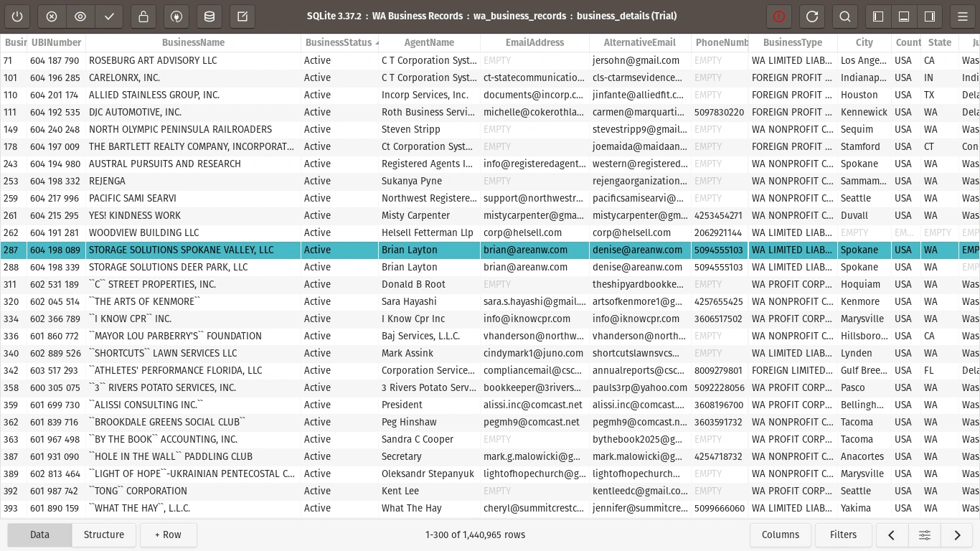
Task: Select the CARELONRX, INC. cell
Action: pos(193,77)
